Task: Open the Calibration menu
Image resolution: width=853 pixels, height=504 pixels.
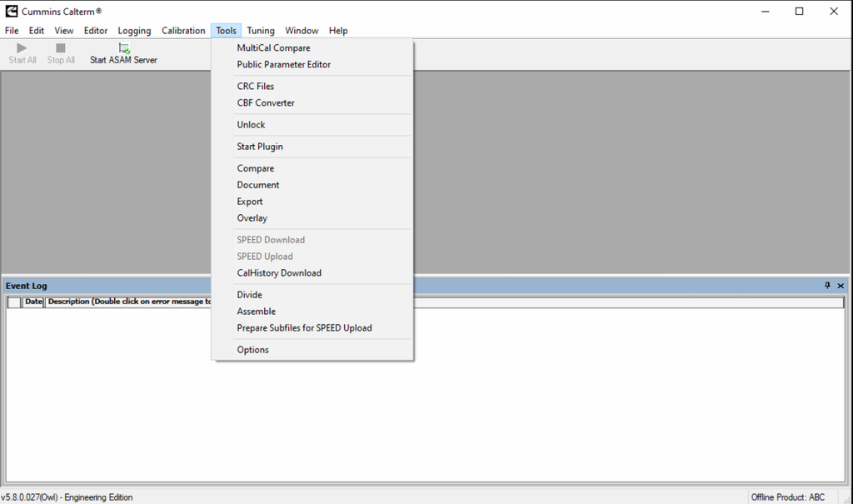Action: [183, 31]
